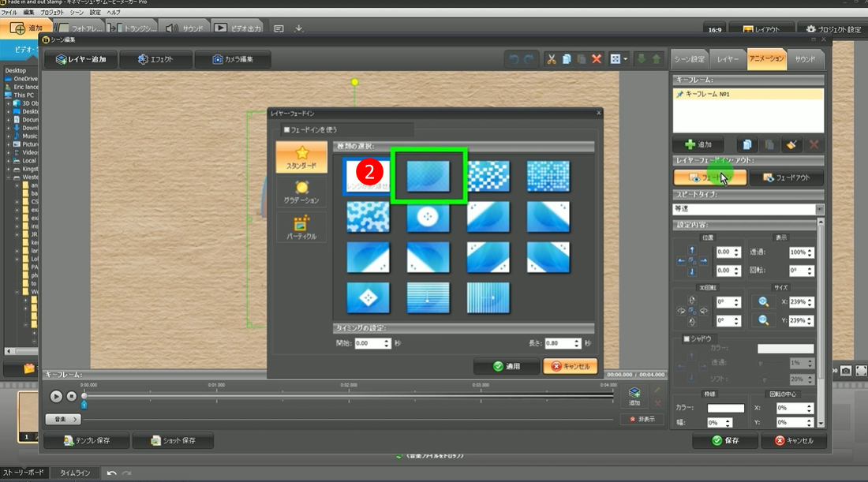Expand the grid view dropdown arrow in toolbar
Image resolution: width=868 pixels, height=482 pixels.
click(x=626, y=59)
